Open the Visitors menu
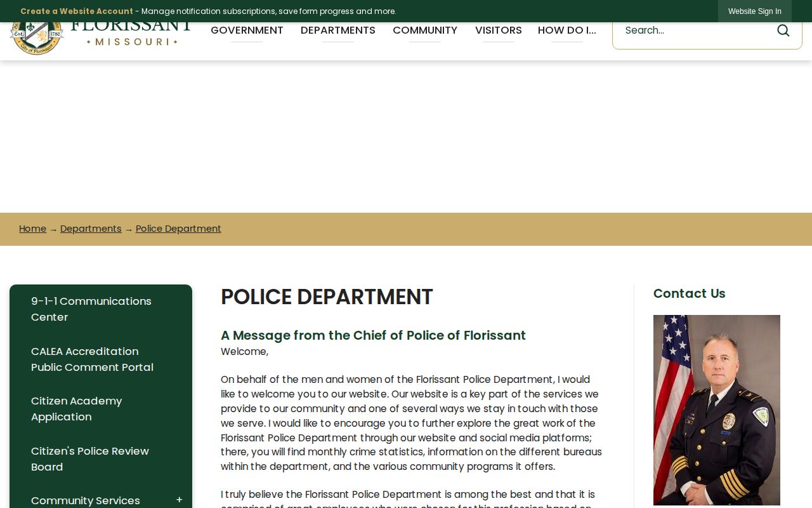 [x=499, y=30]
